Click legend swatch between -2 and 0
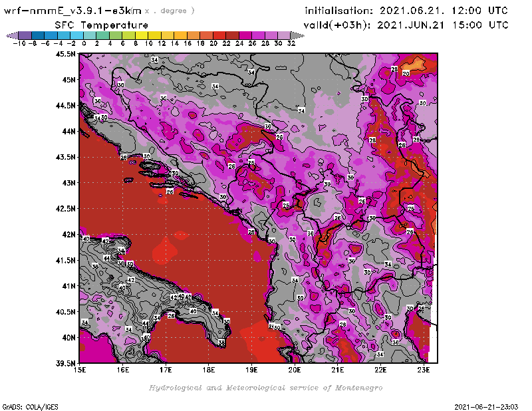The height and width of the screenshot is (411, 532). pos(77,36)
